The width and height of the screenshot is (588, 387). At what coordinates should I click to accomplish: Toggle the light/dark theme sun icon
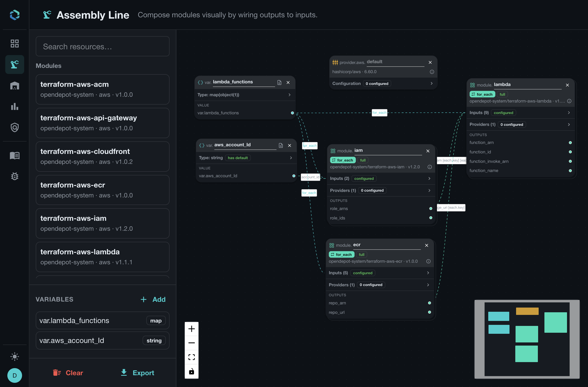(15, 356)
